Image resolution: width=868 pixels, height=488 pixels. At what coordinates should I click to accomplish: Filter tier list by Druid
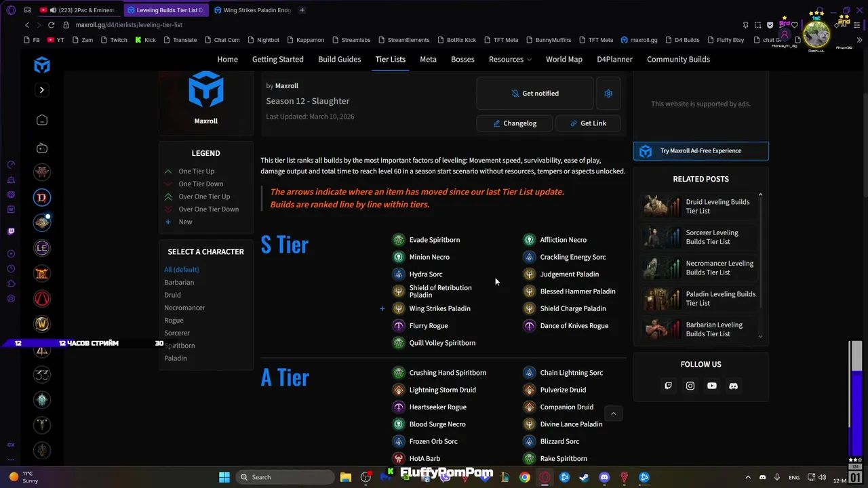[172, 295]
